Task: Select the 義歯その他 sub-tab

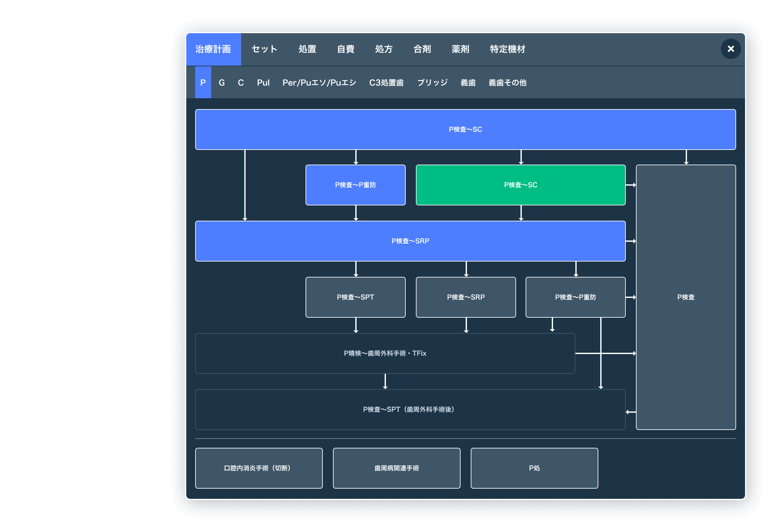Action: click(507, 83)
